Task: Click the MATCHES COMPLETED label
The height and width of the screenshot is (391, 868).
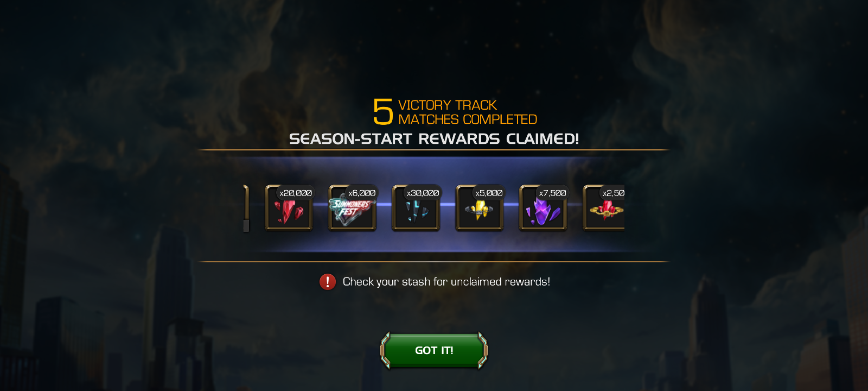Action: point(468,119)
